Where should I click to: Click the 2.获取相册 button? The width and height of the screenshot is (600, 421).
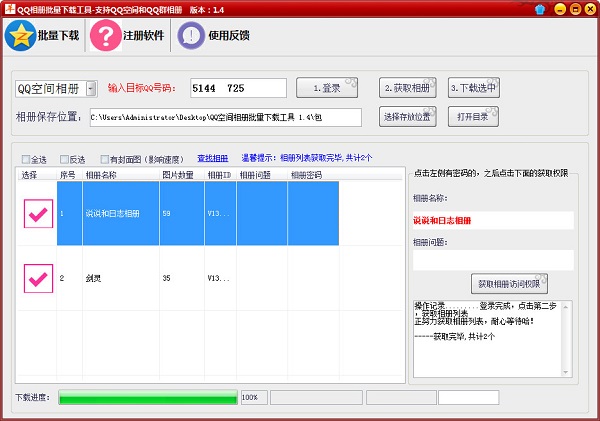(408, 88)
